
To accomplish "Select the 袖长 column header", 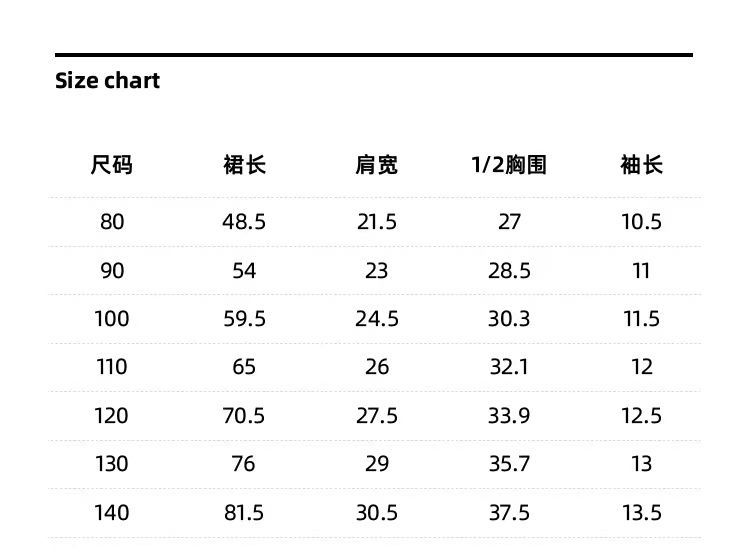I will pyautogui.click(x=641, y=165).
